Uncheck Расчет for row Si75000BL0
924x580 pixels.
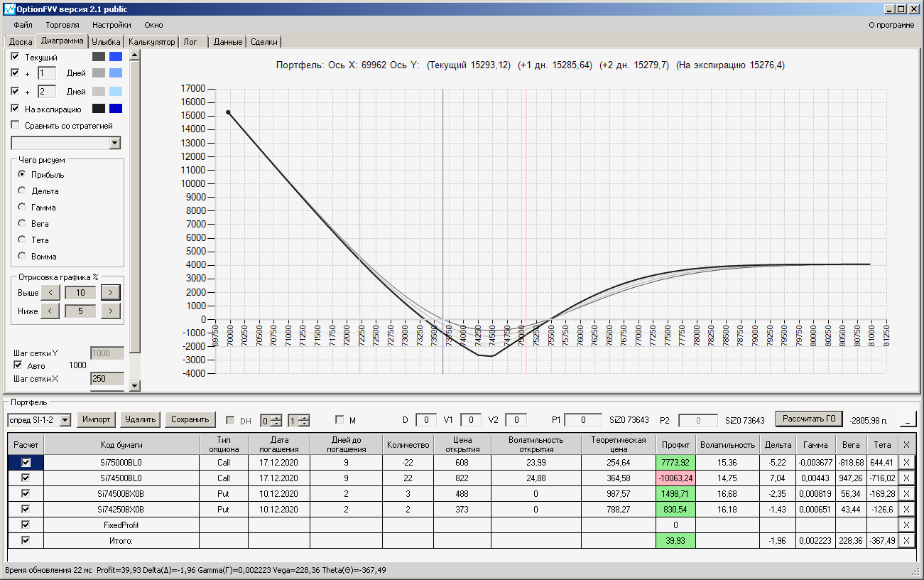[26, 462]
